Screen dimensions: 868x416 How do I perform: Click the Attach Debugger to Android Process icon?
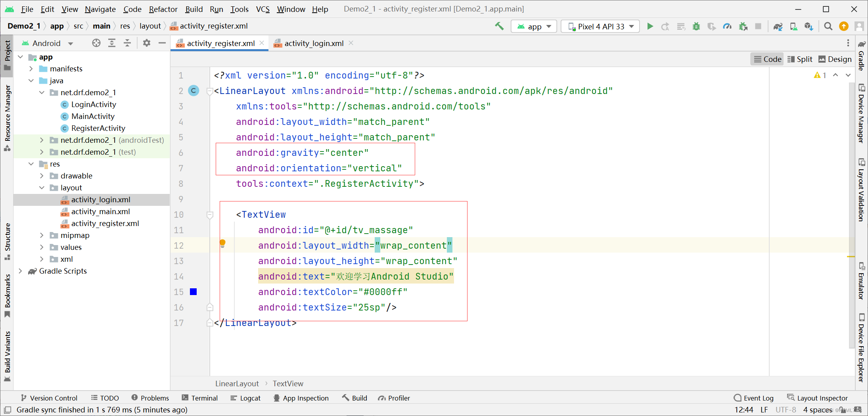tap(743, 26)
